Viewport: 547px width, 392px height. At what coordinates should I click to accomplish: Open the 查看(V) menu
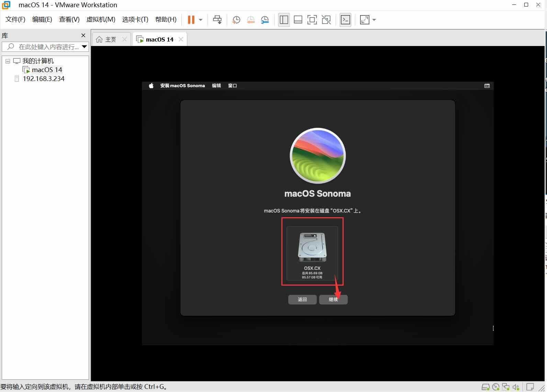(x=69, y=20)
